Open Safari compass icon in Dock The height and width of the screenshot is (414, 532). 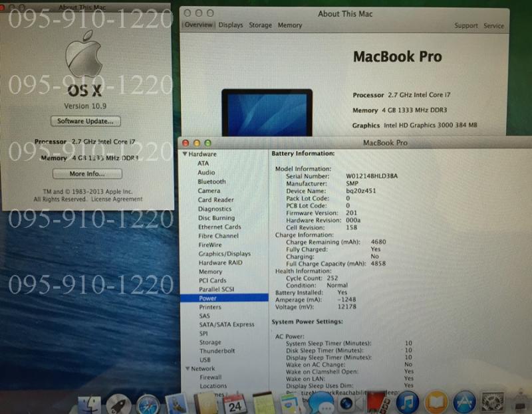(148, 405)
